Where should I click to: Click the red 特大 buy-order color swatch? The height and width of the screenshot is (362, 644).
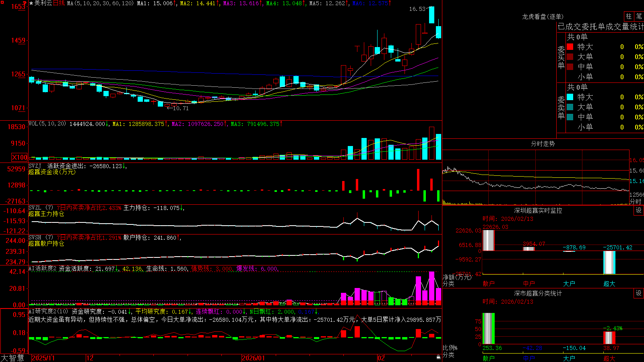[570, 47]
